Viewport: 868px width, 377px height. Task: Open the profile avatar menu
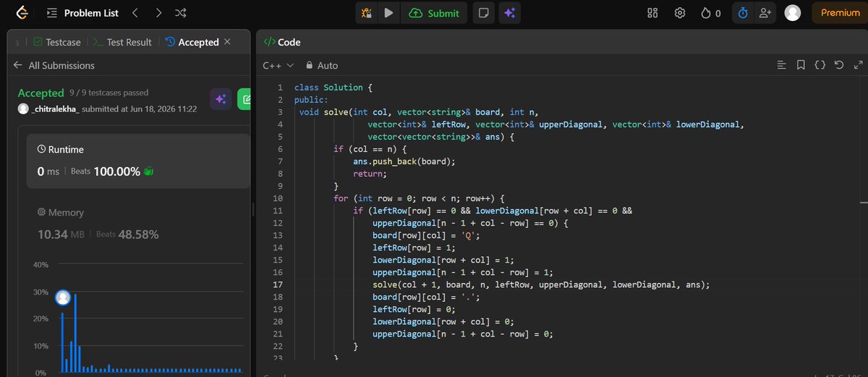[793, 13]
